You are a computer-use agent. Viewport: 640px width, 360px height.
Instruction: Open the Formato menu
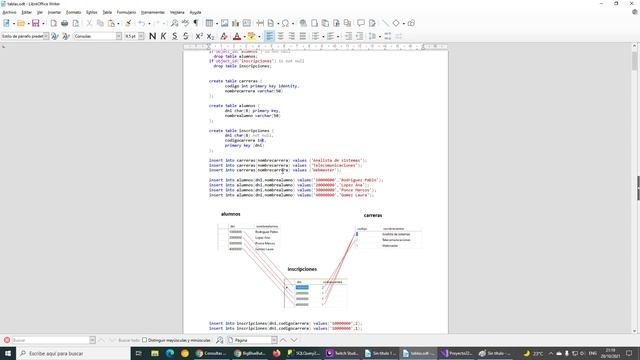(x=73, y=12)
